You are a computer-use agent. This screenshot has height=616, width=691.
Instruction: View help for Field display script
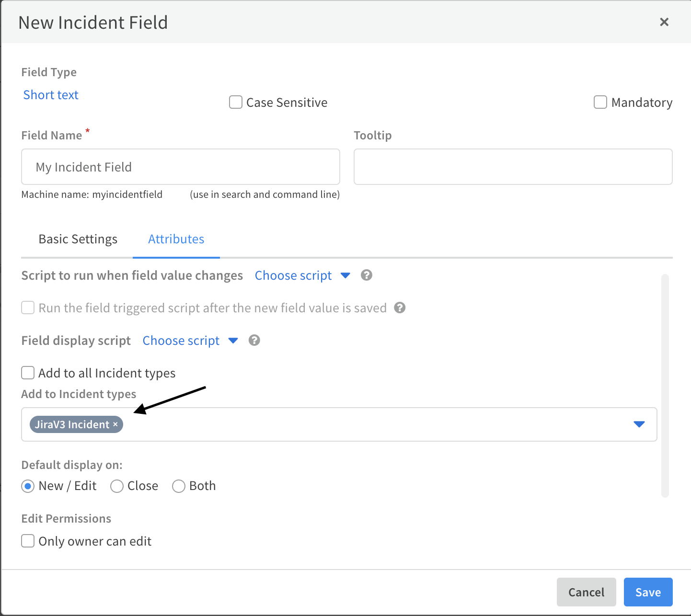pos(254,341)
